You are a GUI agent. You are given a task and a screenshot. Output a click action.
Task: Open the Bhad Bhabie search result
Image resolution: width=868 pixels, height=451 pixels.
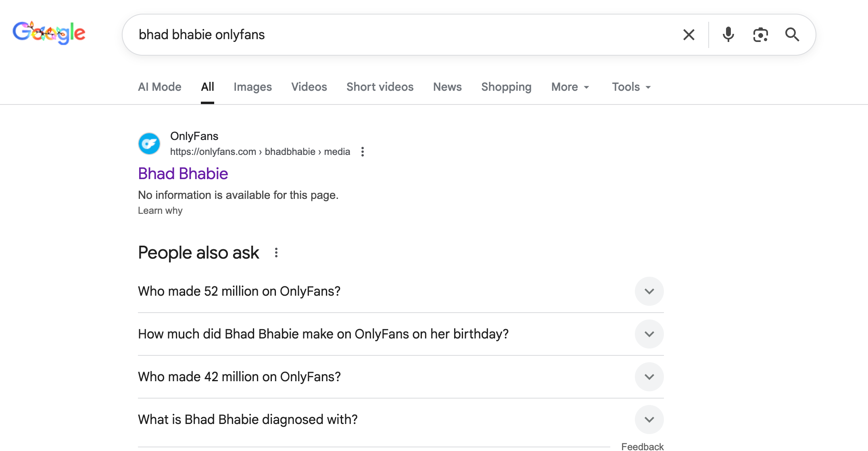tap(183, 173)
